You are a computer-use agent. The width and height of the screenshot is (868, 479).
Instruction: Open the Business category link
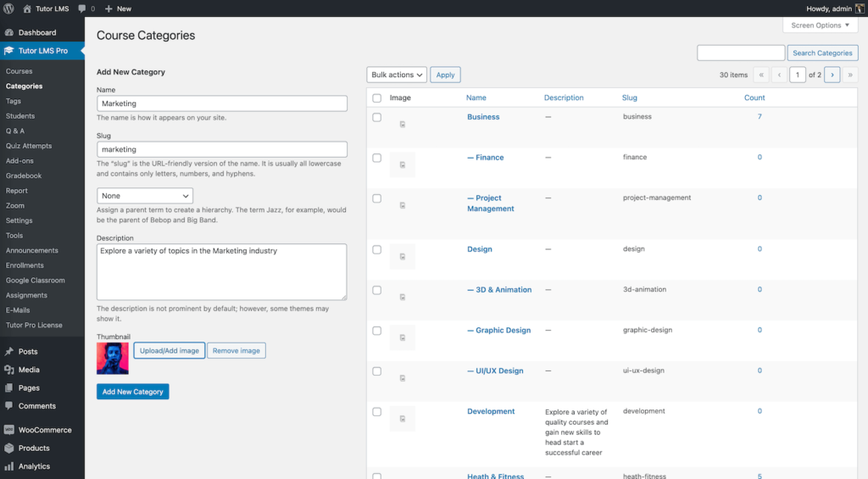tap(483, 117)
